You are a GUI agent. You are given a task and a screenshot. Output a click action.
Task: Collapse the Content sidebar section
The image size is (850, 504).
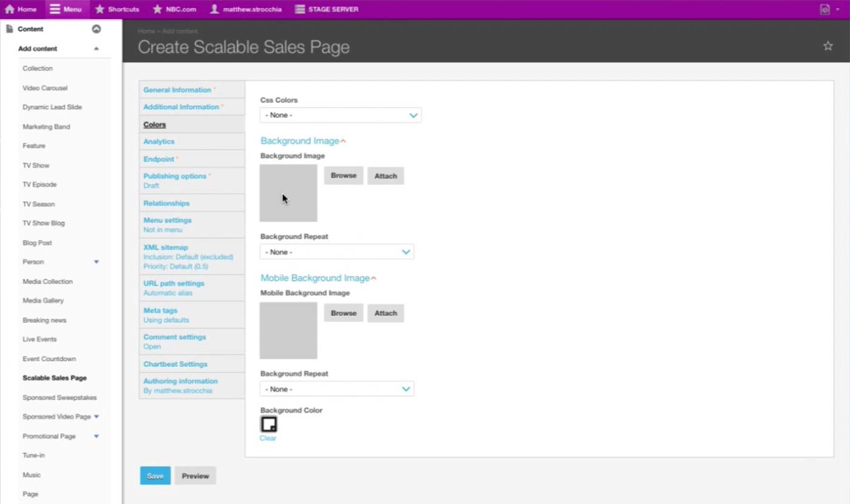pyautogui.click(x=96, y=29)
